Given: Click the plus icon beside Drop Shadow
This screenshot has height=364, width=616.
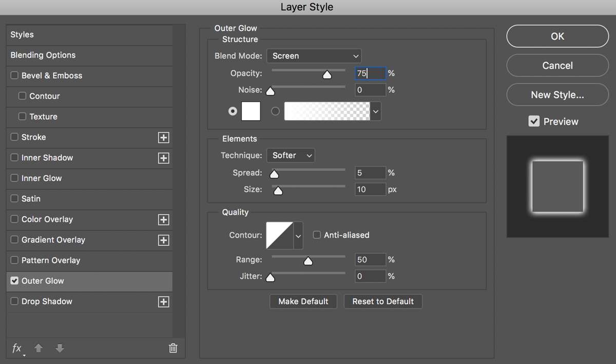Looking at the screenshot, I should [x=163, y=302].
